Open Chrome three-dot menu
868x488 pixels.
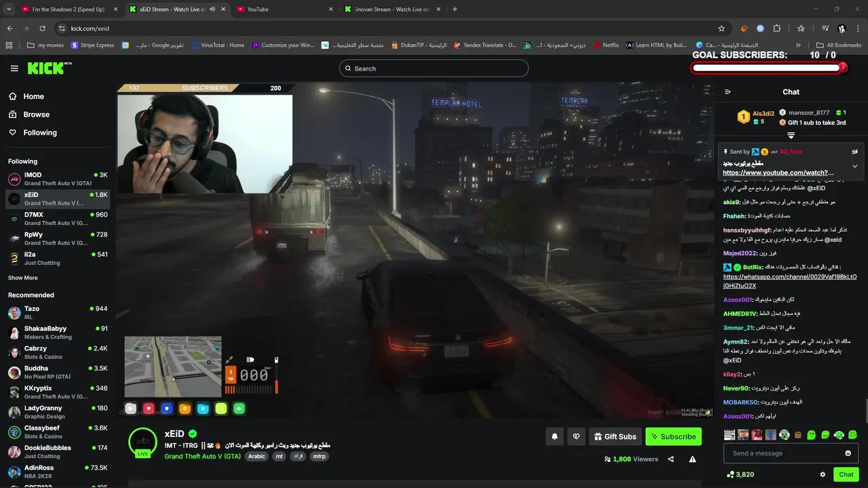pos(858,28)
